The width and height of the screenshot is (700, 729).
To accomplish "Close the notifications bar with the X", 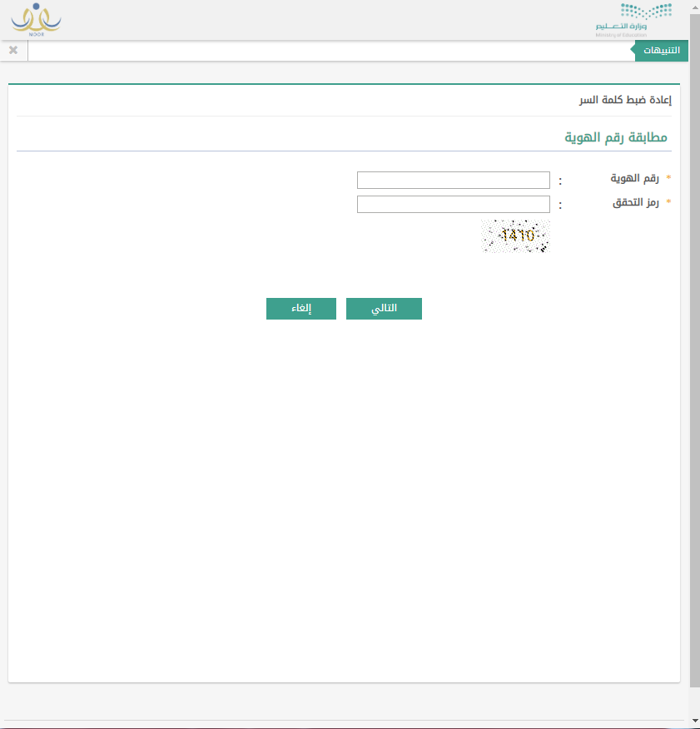I will tap(13, 51).
